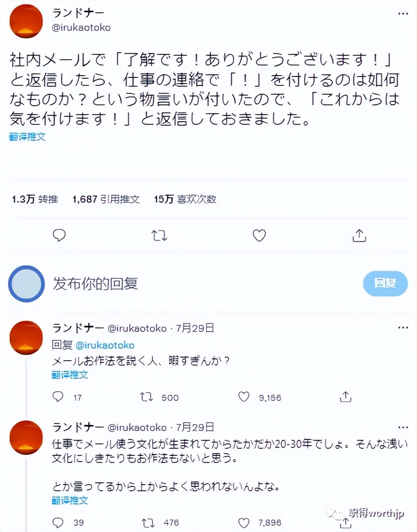This screenshot has height=532, width=417.
Task: Share the main tweet
Action: pyautogui.click(x=359, y=235)
